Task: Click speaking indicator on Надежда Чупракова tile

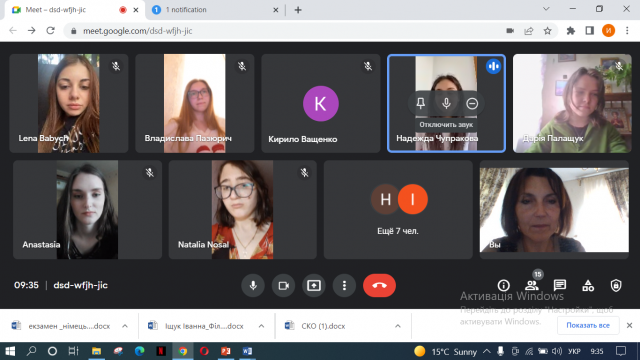Action: (493, 66)
